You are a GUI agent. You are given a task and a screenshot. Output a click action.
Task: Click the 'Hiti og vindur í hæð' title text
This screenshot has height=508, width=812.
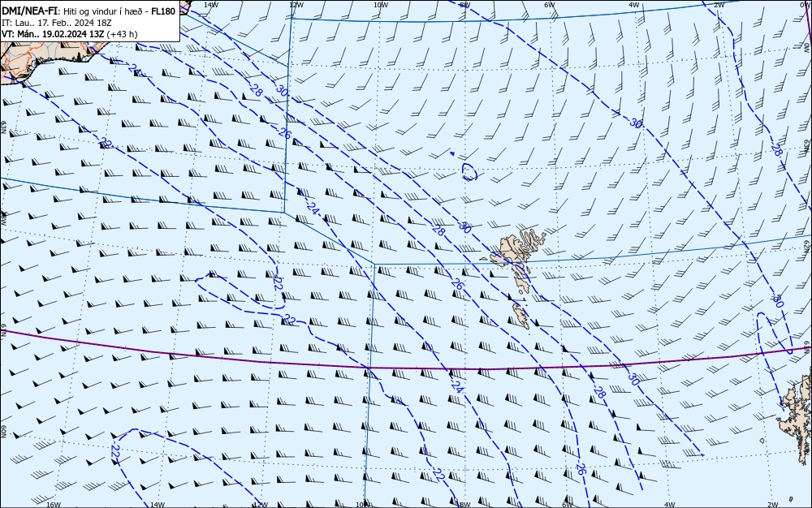pos(102,11)
